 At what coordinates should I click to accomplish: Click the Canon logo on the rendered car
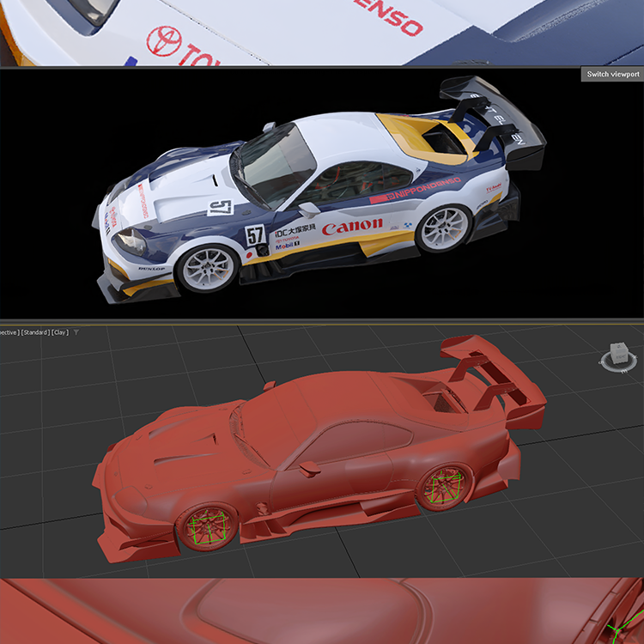point(352,227)
